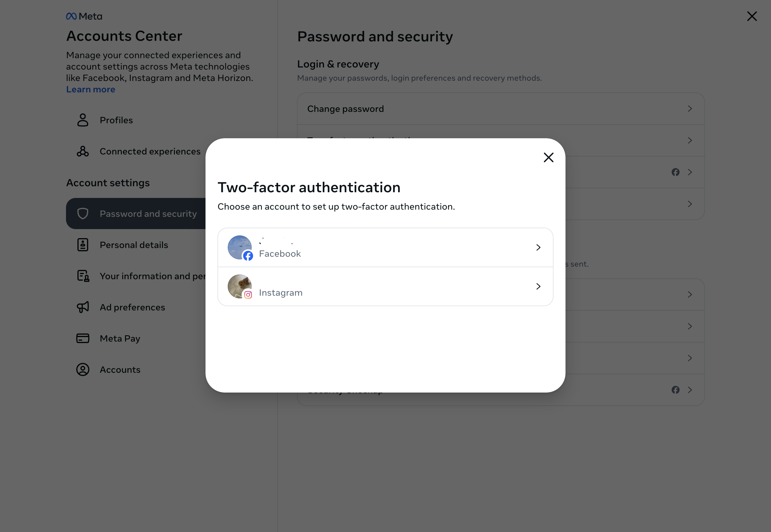This screenshot has width=771, height=532.
Task: Click the Facebook logo badge on avatar
Action: 248,256
